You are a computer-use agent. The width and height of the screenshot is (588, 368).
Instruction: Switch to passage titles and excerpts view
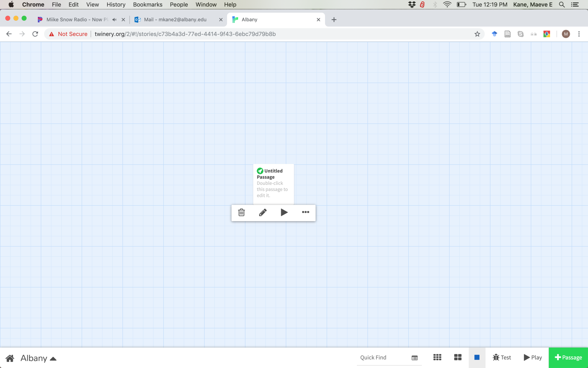tap(477, 357)
